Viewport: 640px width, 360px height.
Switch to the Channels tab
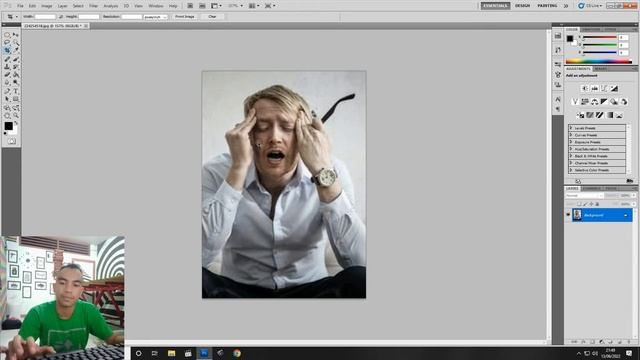pyautogui.click(x=592, y=188)
